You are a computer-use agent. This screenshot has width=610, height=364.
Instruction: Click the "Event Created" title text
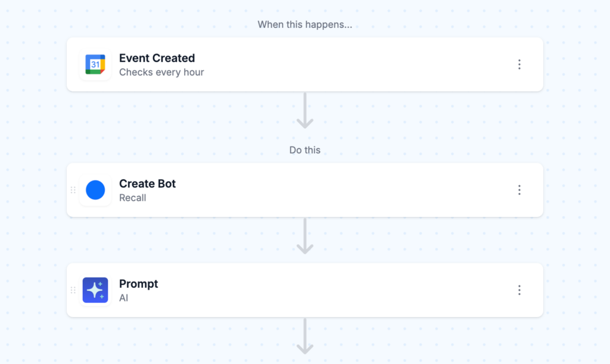(157, 58)
